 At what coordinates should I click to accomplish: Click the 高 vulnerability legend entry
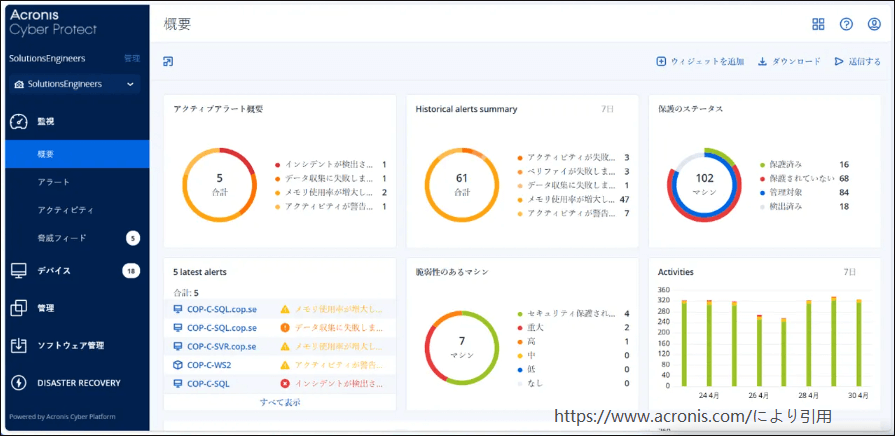(573, 341)
